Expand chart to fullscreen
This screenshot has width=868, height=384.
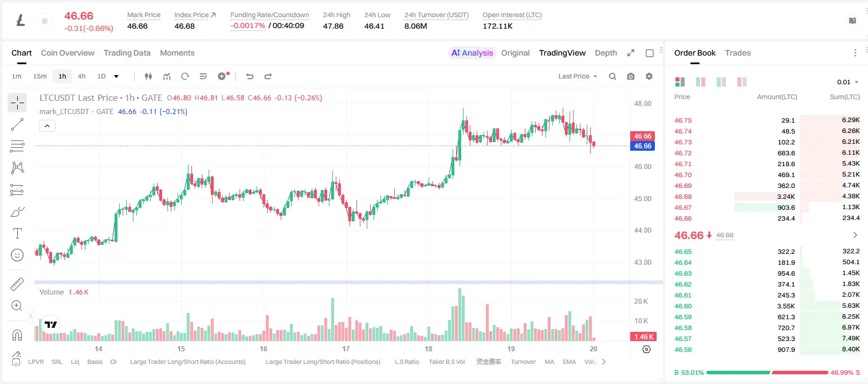pos(631,53)
